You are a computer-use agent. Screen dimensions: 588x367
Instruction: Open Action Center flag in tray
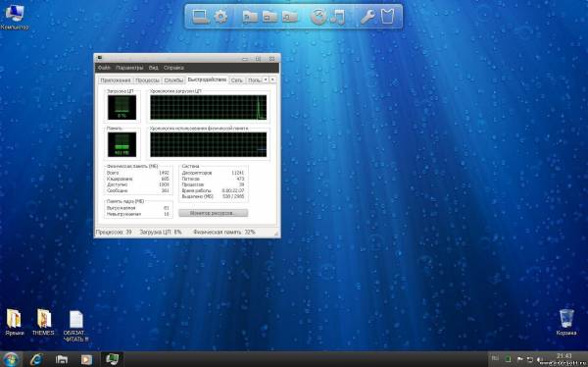click(x=519, y=359)
